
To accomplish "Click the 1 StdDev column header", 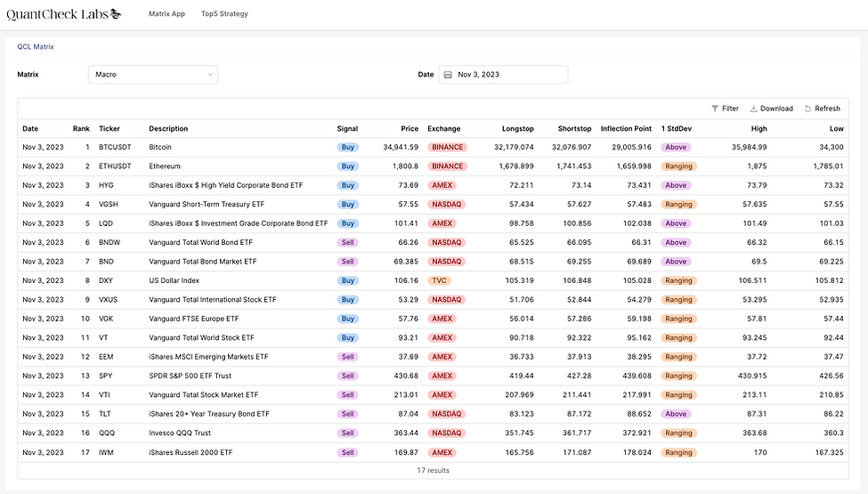I will tap(677, 128).
